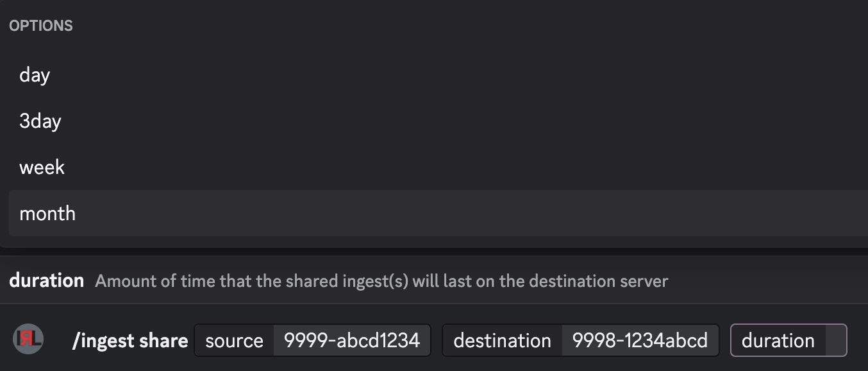
Task: Pick "week" from the options list
Action: tap(42, 167)
